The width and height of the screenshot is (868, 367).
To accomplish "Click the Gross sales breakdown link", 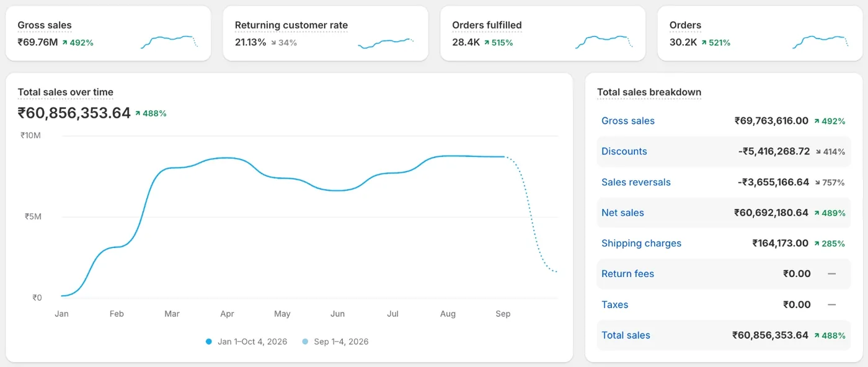I will [x=628, y=121].
